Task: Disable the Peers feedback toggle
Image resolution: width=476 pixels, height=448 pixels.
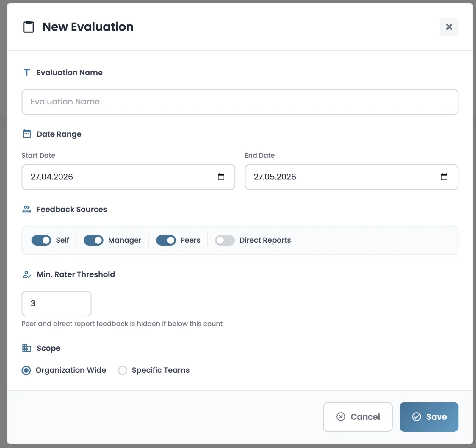Action: click(x=166, y=240)
